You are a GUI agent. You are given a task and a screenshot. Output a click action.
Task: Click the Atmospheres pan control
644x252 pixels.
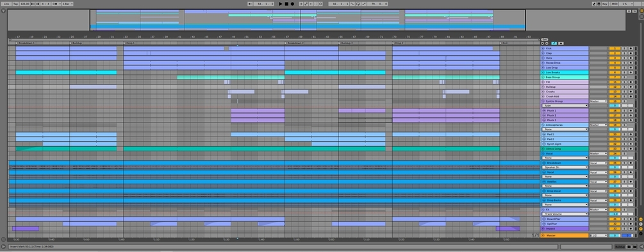coord(627,129)
